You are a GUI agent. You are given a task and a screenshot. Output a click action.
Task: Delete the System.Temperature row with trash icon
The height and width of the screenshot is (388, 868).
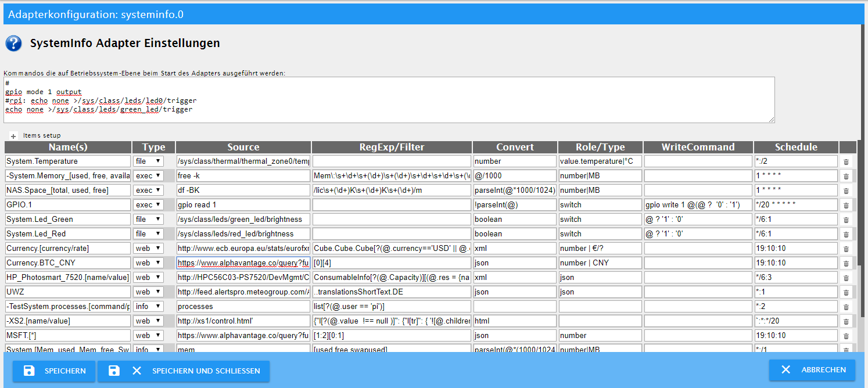pyautogui.click(x=846, y=161)
